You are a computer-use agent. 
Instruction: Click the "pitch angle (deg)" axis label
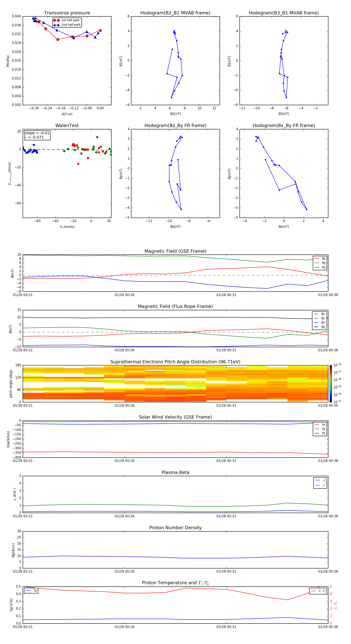(11, 384)
